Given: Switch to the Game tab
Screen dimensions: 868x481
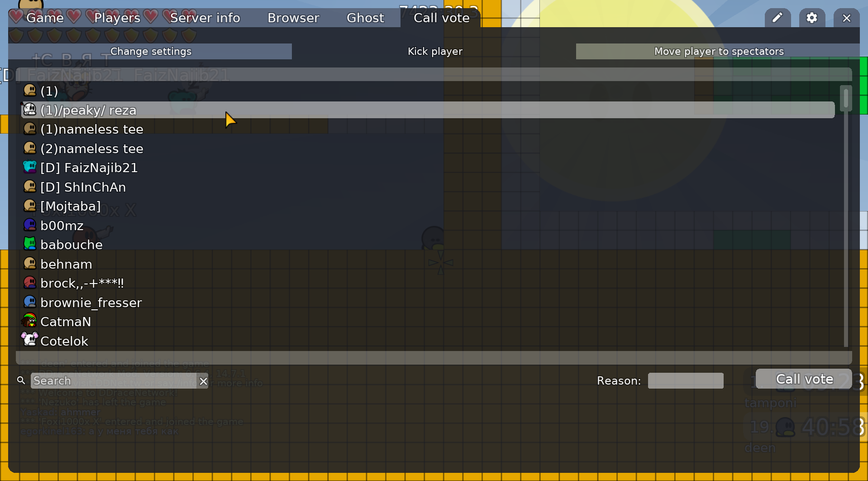Looking at the screenshot, I should coord(45,18).
